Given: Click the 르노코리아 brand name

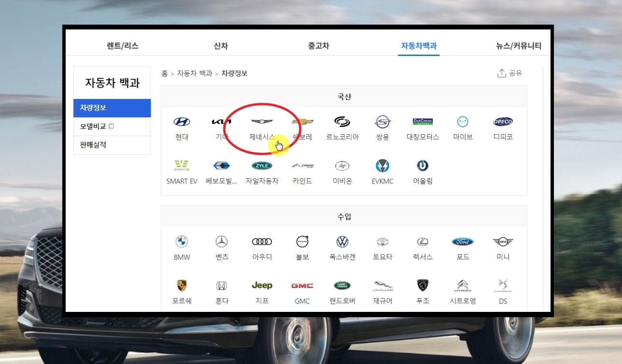Looking at the screenshot, I should 342,137.
